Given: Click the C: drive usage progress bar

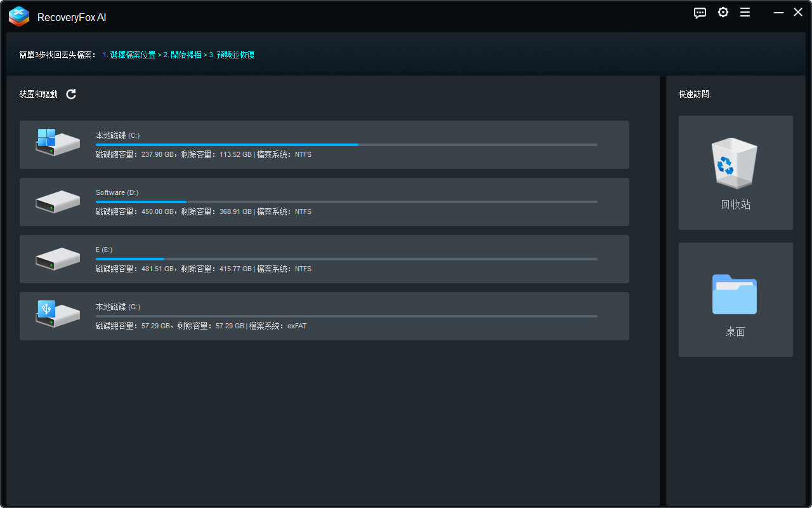Looking at the screenshot, I should (346, 145).
